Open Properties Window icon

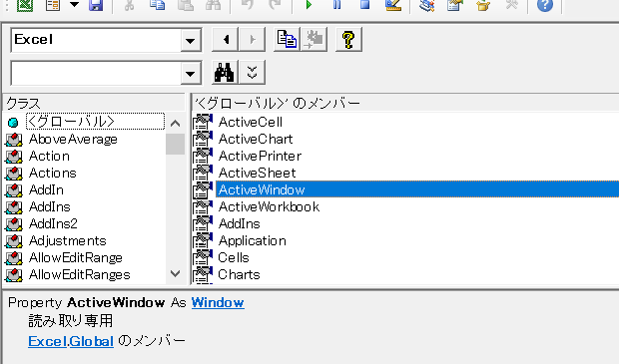click(455, 5)
